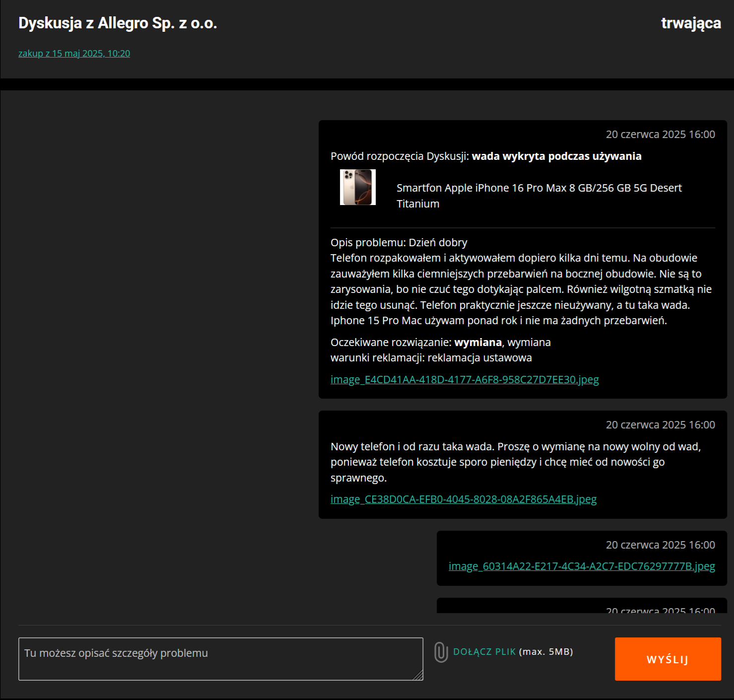Send the message with WYŚLIJ button
Viewport: 734px width, 700px height.
[667, 659]
